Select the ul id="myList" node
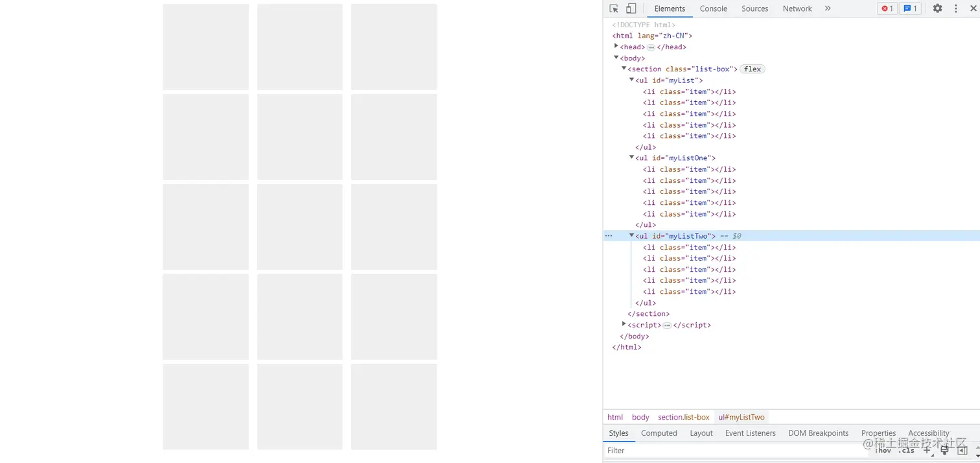Screen dimensions: 980x463 point(669,80)
